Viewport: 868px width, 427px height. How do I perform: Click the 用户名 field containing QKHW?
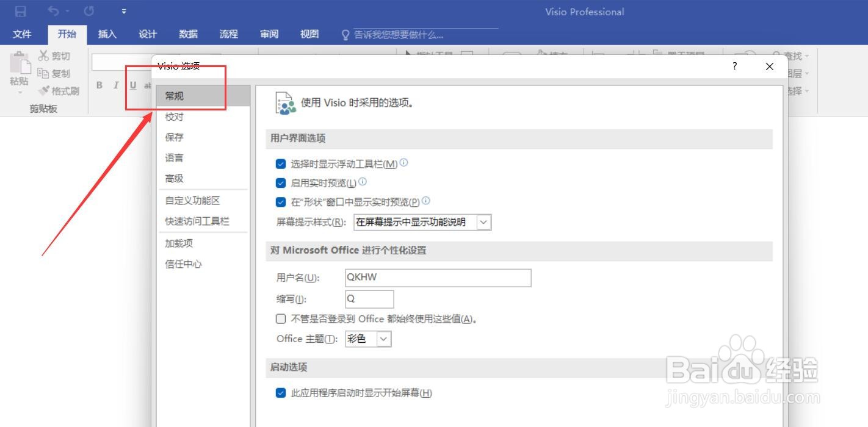(x=438, y=278)
